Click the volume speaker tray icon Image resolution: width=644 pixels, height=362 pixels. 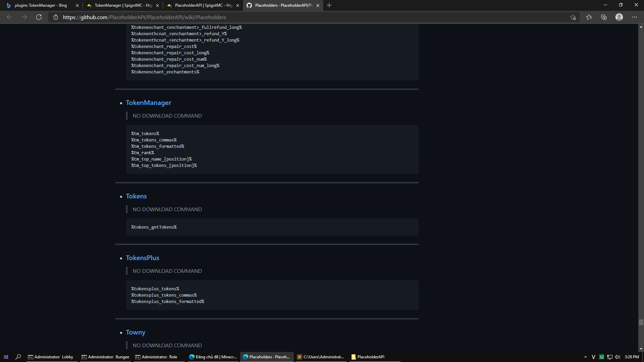pos(618,357)
